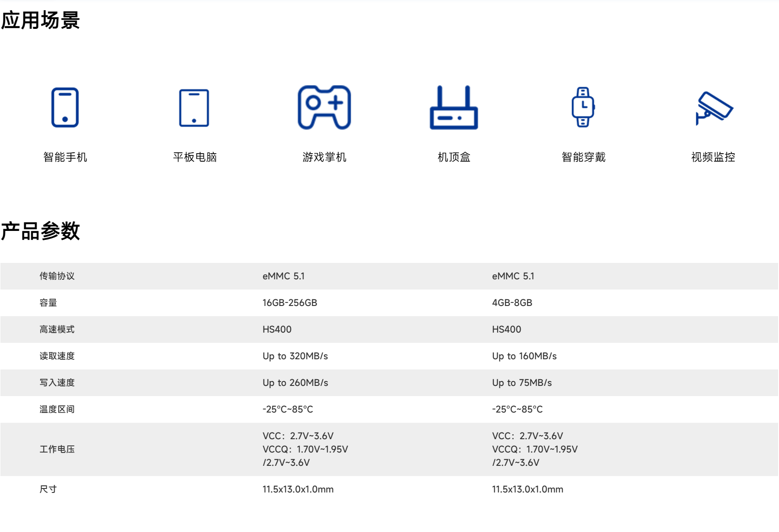Select the 传输协议 row label
Viewport: 779px width, 532px height.
(x=57, y=276)
